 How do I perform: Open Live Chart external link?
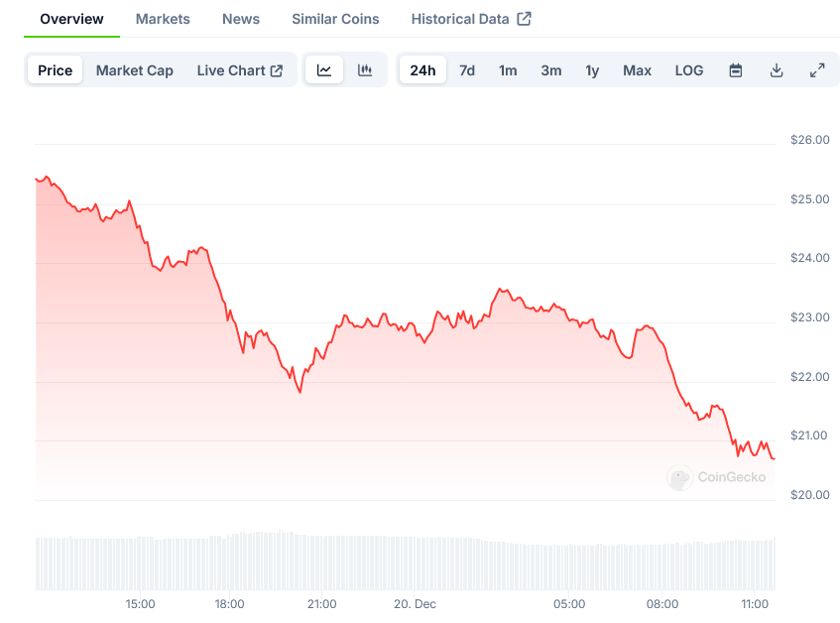tap(240, 70)
